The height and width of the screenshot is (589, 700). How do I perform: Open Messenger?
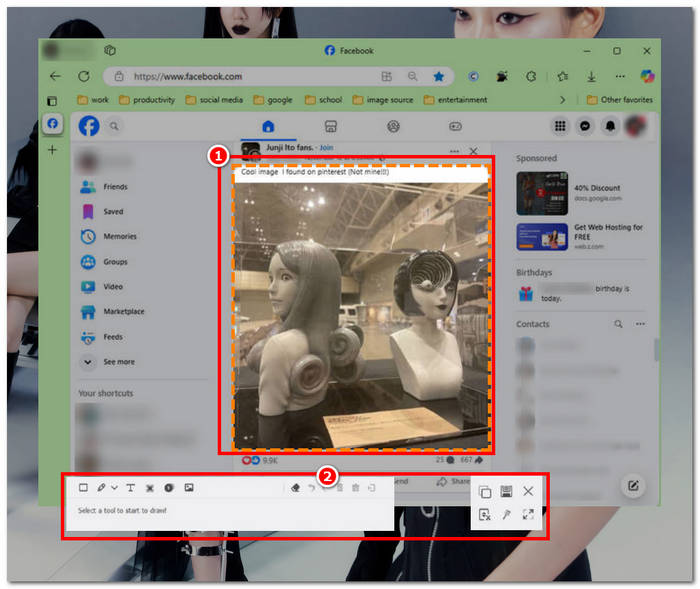(585, 126)
